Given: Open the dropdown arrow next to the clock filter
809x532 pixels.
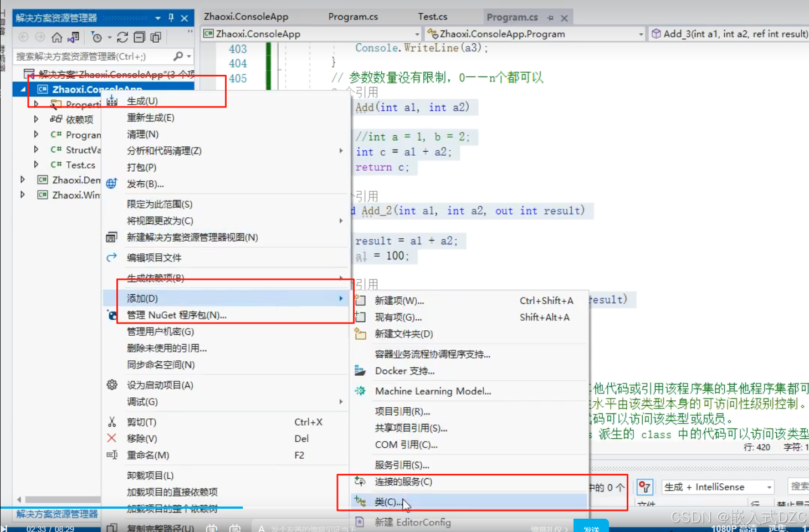Looking at the screenshot, I should click(109, 37).
